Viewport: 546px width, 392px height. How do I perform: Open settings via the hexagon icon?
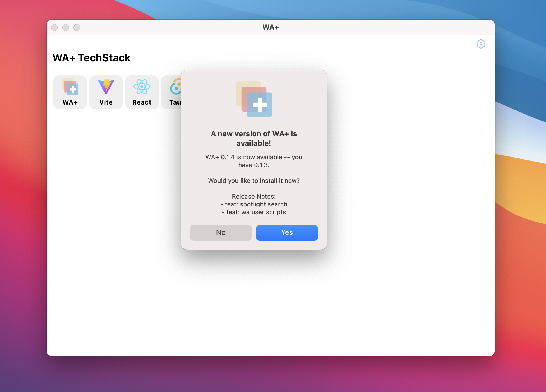tap(481, 44)
